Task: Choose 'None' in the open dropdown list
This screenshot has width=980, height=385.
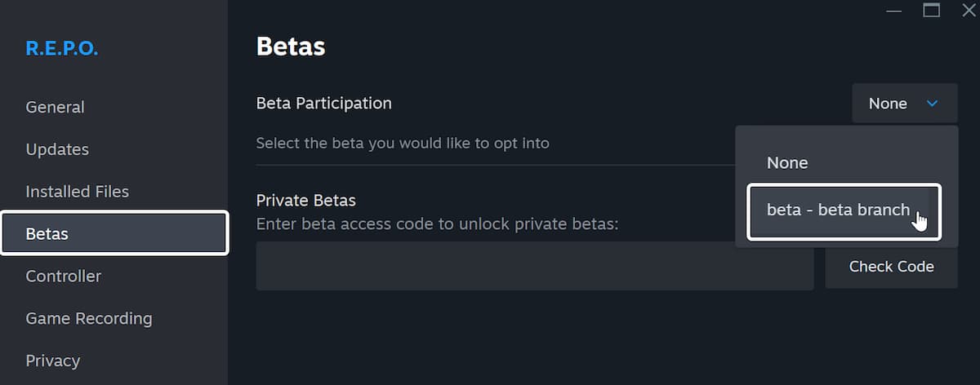Action: coord(787,163)
